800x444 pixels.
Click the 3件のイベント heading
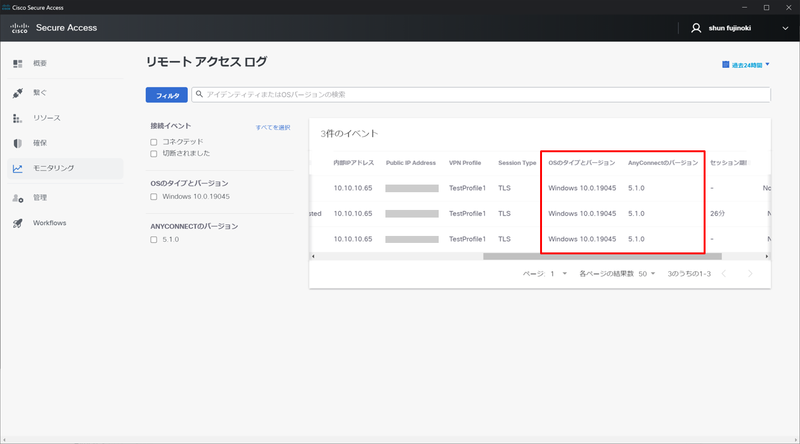(349, 134)
